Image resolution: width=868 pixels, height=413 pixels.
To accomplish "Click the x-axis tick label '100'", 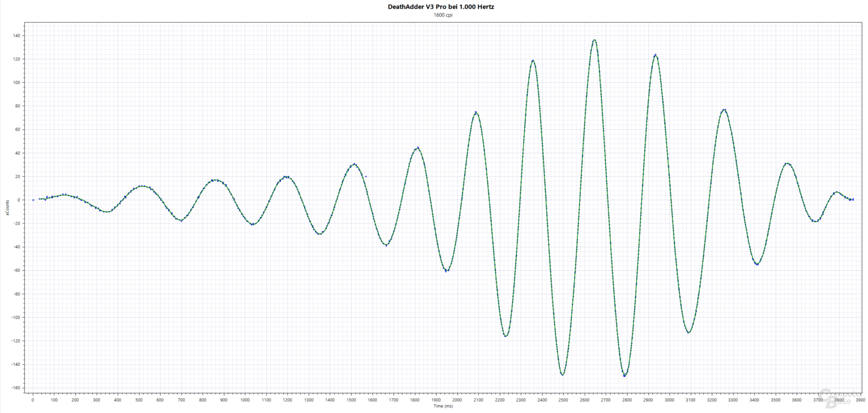I will click(x=54, y=400).
